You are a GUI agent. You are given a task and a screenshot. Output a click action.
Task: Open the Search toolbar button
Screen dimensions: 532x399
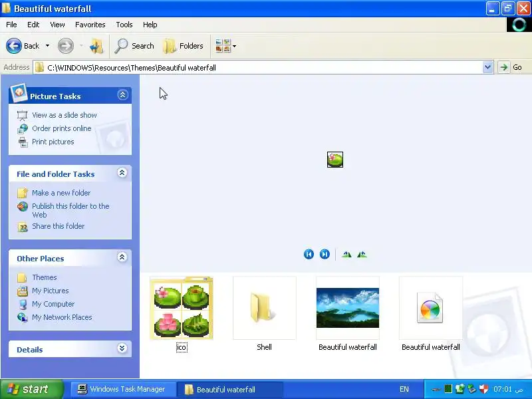(x=134, y=46)
